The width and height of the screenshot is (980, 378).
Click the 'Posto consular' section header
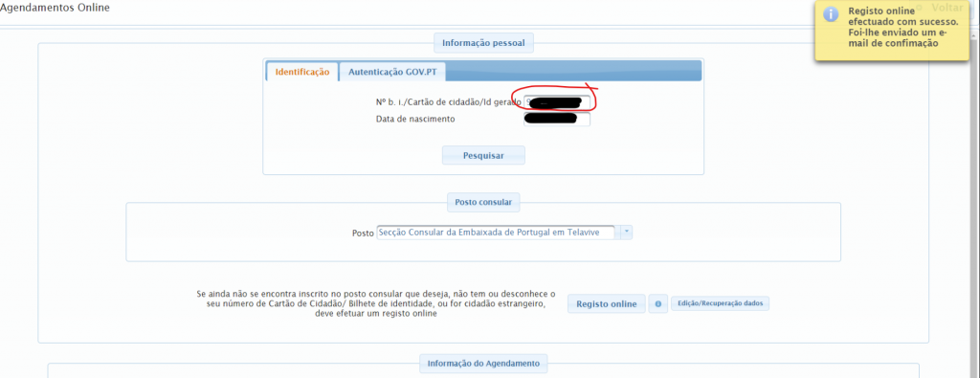[483, 203]
